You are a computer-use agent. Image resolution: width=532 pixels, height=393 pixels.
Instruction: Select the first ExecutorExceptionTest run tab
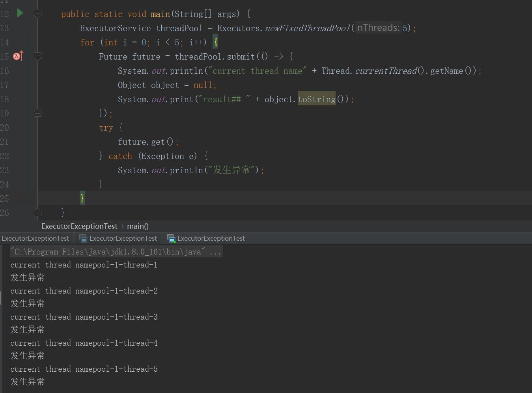35,238
